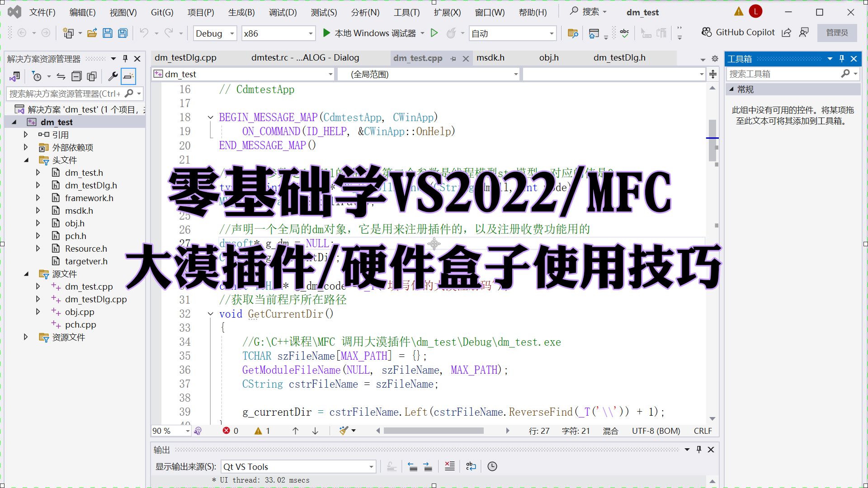Screen dimensions: 868x488
Task: Click the horizontal scrollbar of the editor
Action: click(433, 431)
